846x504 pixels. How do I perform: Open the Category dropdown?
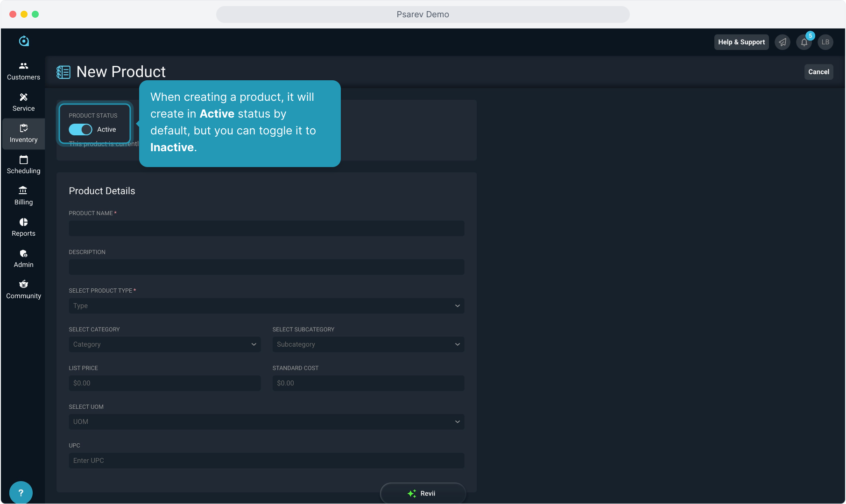click(165, 344)
